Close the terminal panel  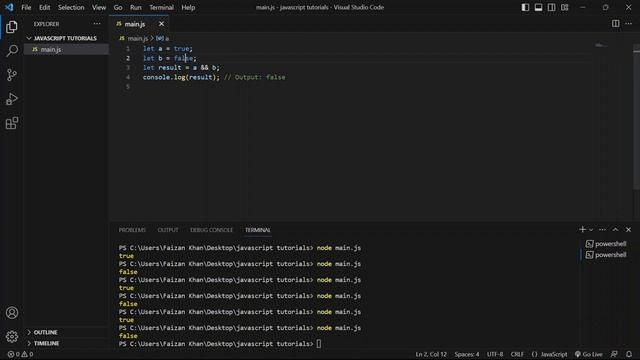629,229
